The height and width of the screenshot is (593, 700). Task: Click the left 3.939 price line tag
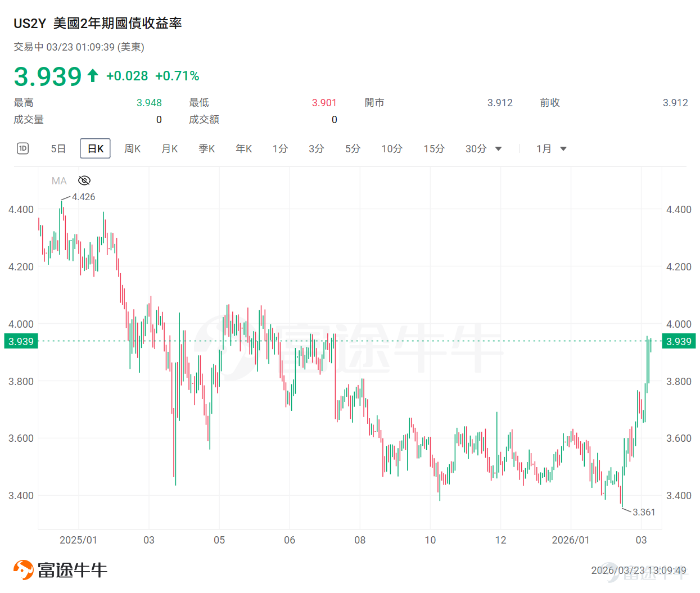[x=21, y=341]
